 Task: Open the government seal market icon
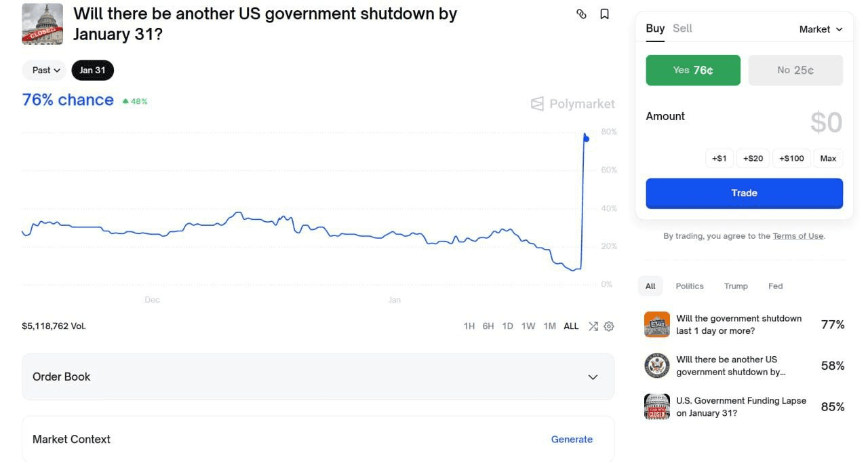[x=656, y=366]
